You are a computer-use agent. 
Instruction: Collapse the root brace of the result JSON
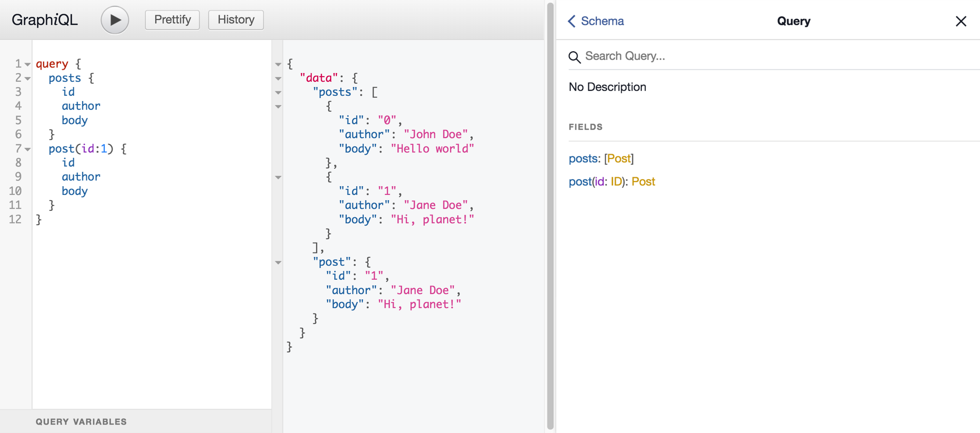[278, 64]
